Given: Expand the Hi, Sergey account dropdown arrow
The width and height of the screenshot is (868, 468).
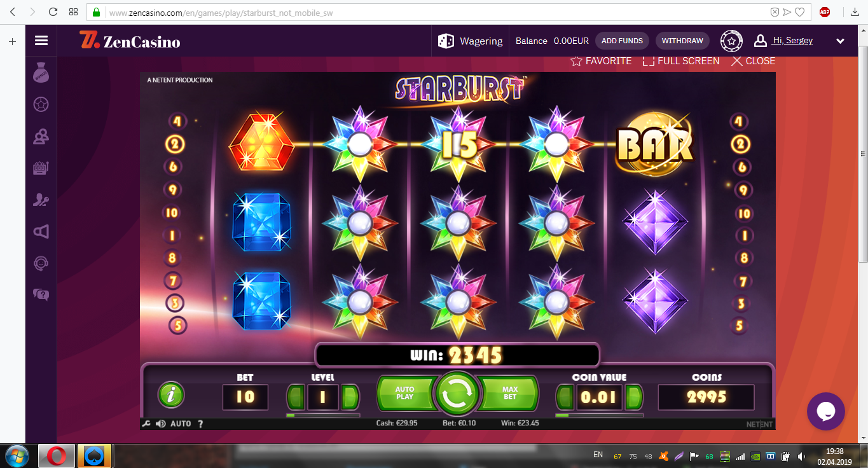Looking at the screenshot, I should click(x=840, y=41).
